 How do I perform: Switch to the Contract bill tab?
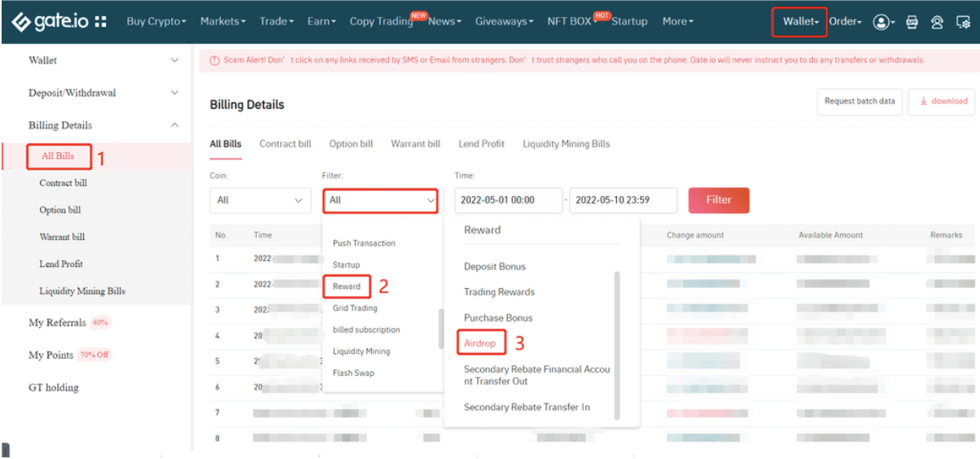(285, 144)
